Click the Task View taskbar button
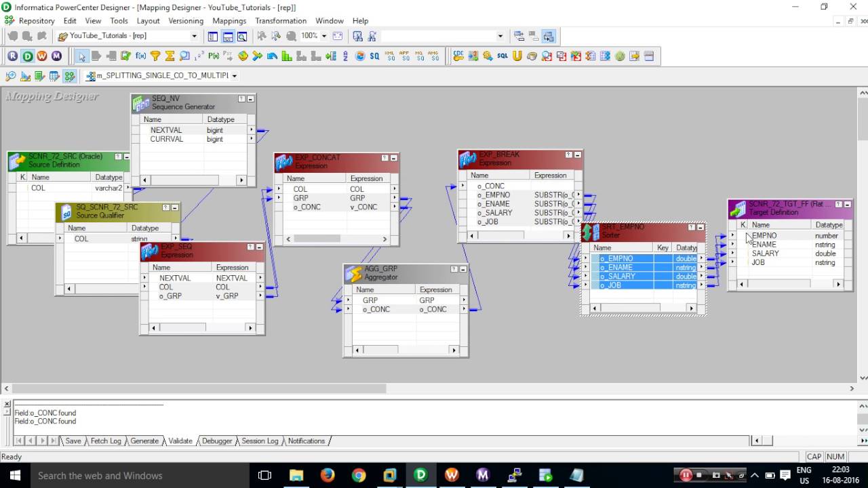 pyautogui.click(x=265, y=476)
